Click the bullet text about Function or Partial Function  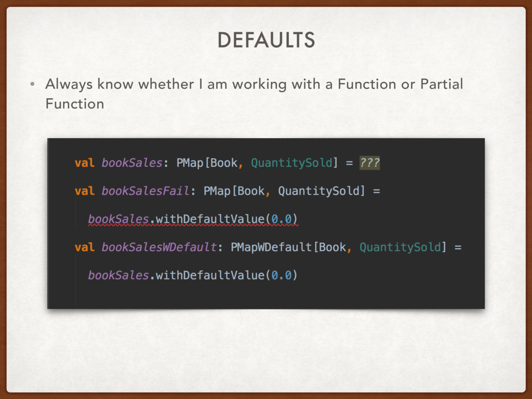click(254, 94)
